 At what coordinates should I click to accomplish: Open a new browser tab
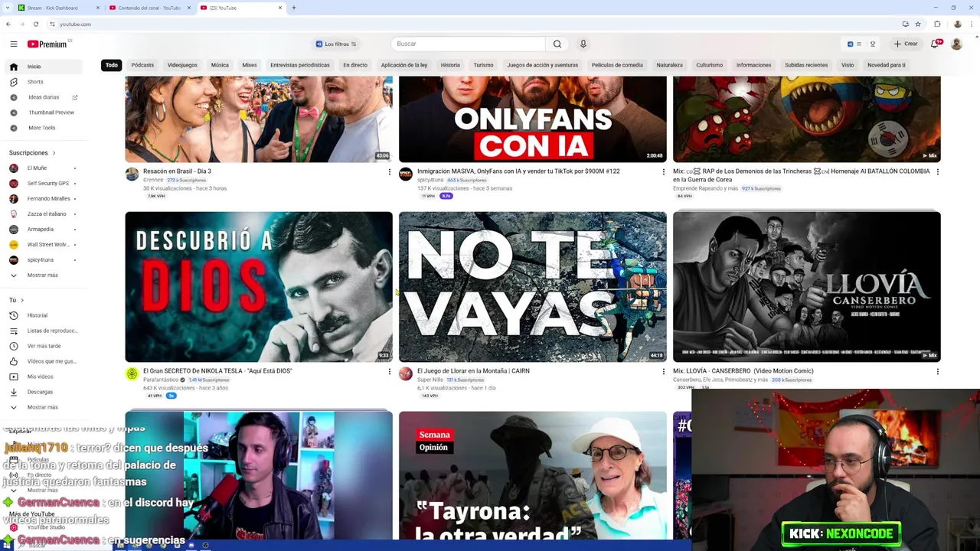294,8
